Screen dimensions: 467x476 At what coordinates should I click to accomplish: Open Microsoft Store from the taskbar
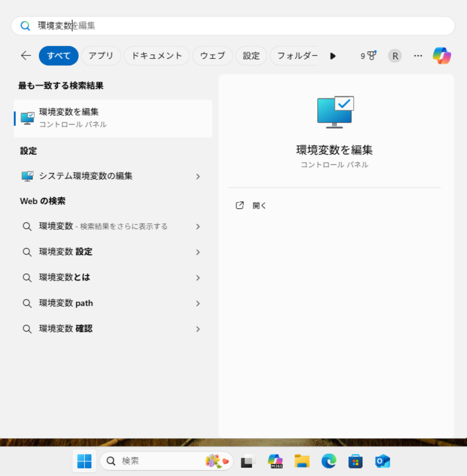point(355,461)
